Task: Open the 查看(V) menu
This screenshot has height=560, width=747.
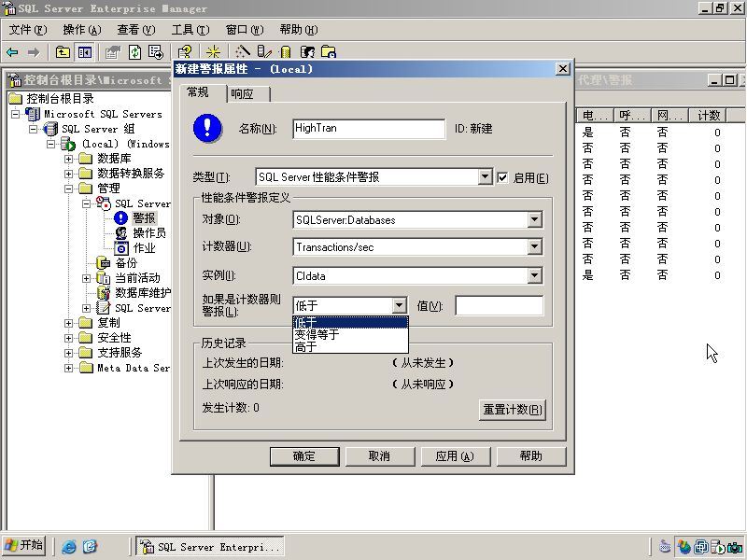Action: [x=136, y=30]
